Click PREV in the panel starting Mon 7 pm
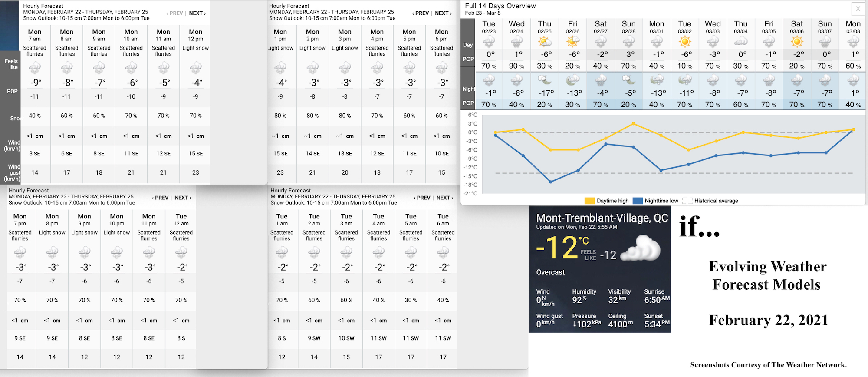Screen dimensions: 868x377 click(x=160, y=198)
